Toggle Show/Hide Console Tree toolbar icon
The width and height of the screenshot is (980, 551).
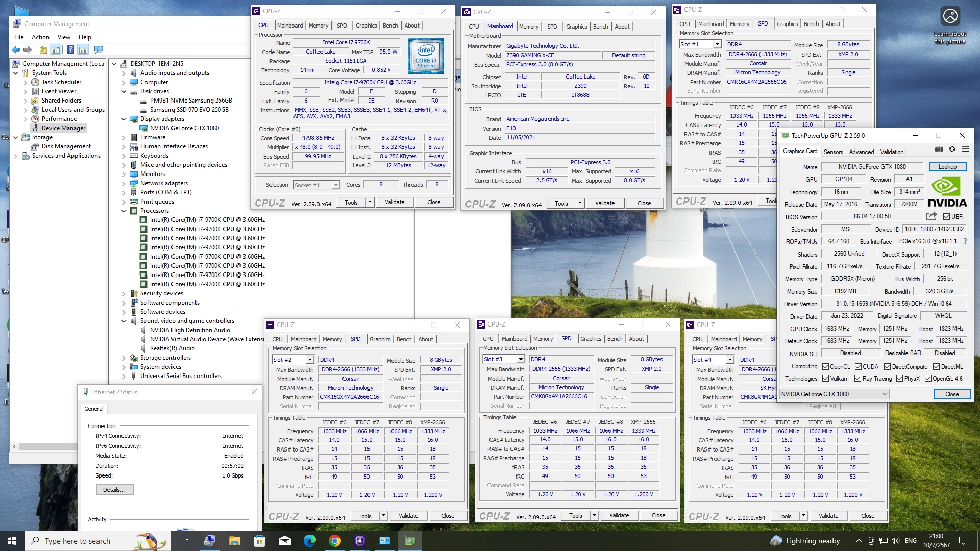coord(56,49)
